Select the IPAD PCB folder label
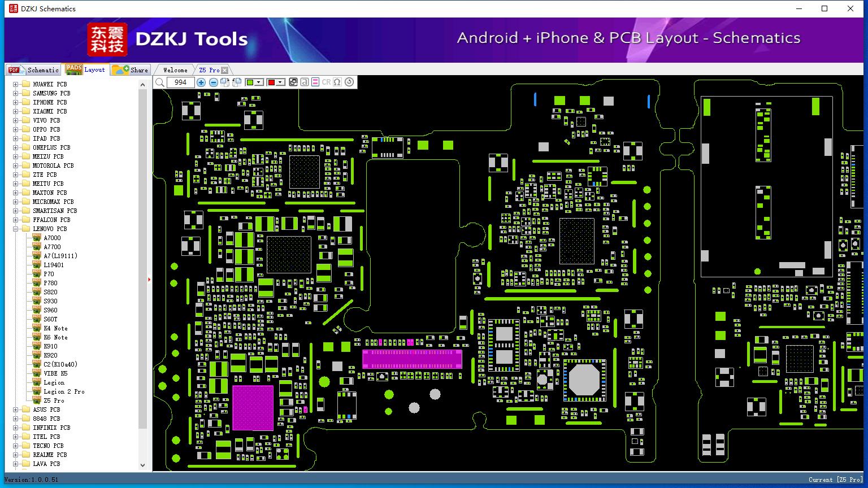 [x=46, y=138]
